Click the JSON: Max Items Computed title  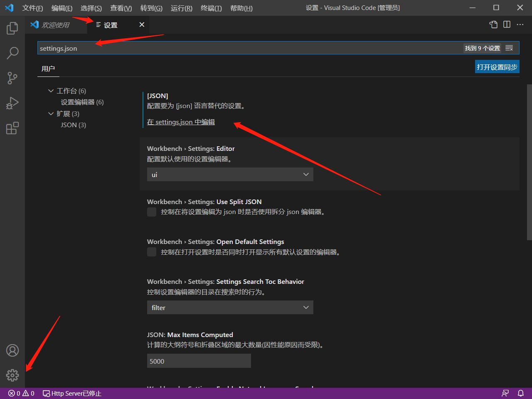coord(190,335)
